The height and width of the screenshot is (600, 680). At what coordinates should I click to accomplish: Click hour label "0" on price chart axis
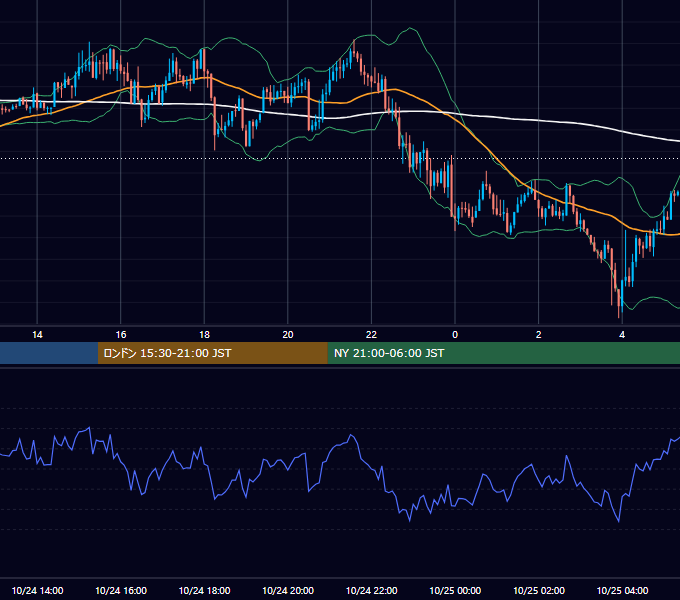[455, 335]
